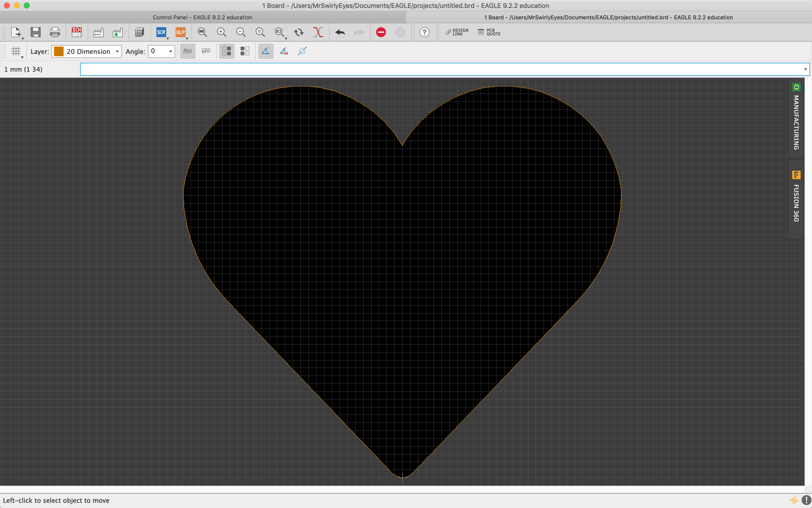Click the Zoom to Fit magnifier icon

click(202, 32)
